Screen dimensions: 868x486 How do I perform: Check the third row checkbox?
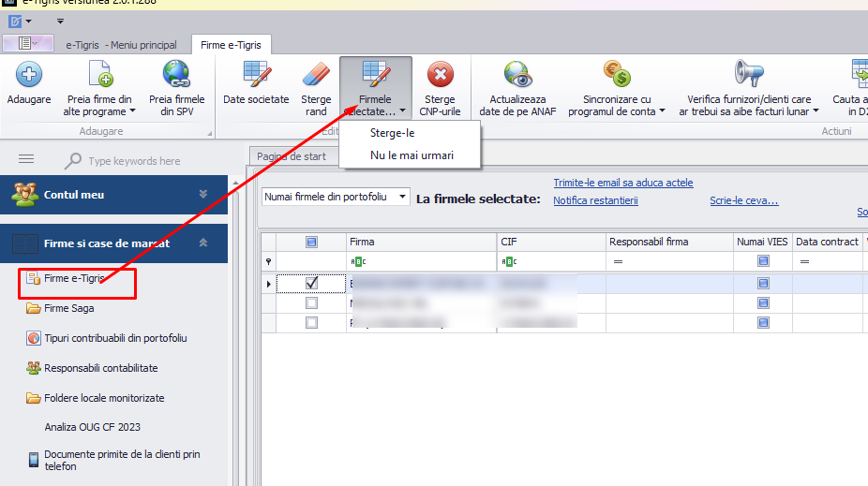(311, 322)
